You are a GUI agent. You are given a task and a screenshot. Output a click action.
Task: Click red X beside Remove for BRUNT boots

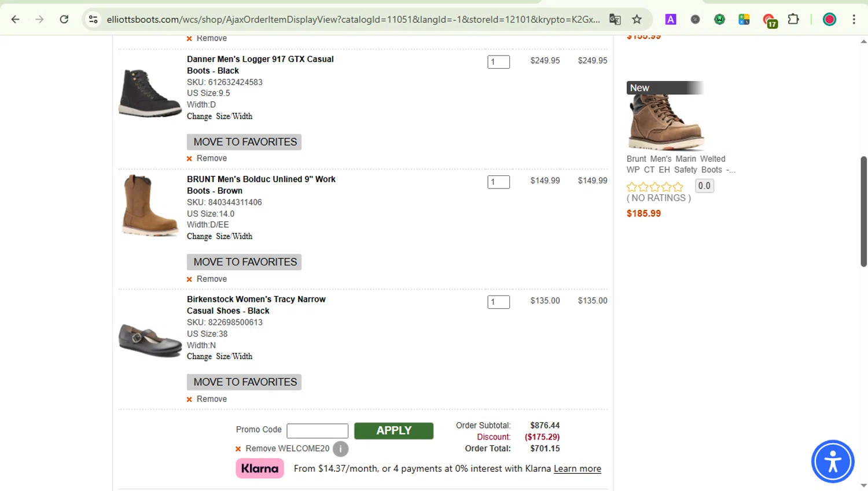[189, 279]
